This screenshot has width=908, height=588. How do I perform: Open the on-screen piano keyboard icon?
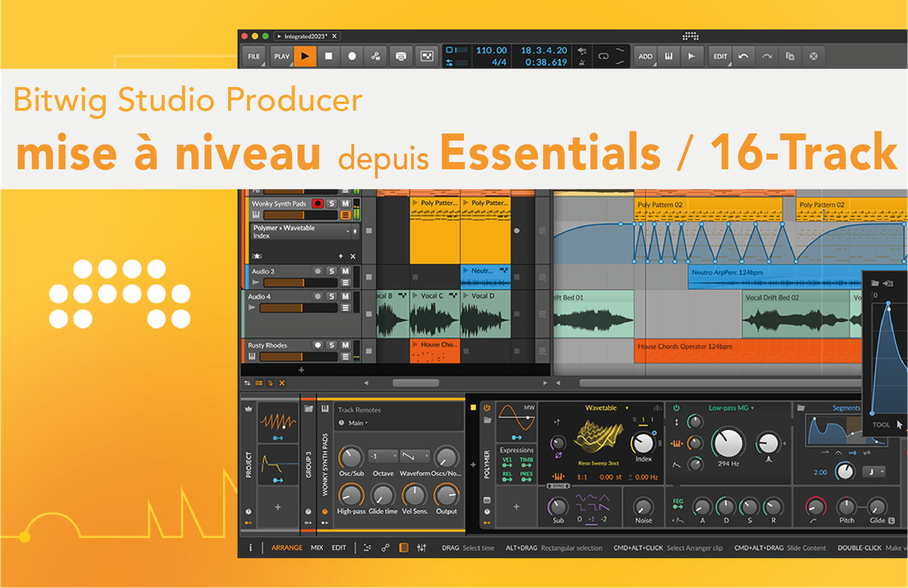[669, 56]
